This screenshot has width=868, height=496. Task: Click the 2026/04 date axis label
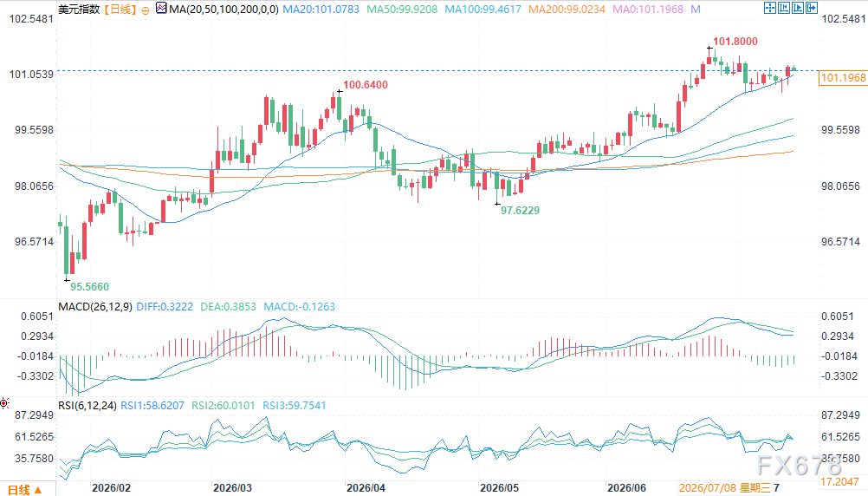(x=366, y=488)
